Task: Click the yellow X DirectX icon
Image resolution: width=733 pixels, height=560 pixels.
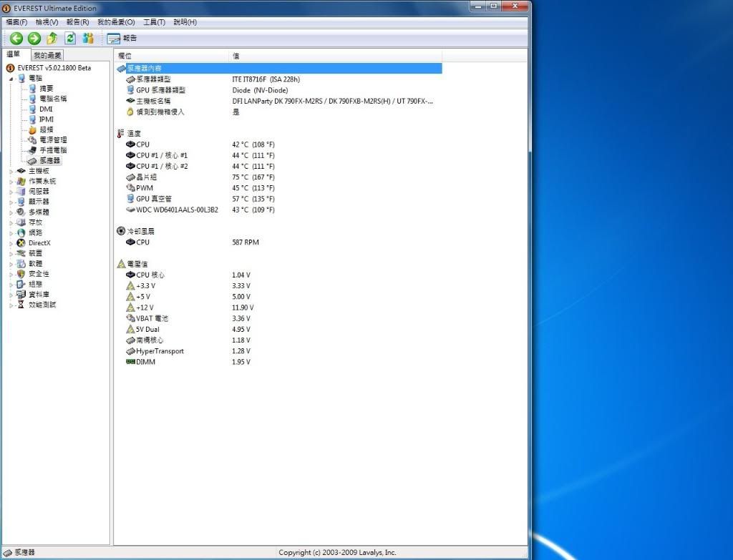Action: [21, 243]
